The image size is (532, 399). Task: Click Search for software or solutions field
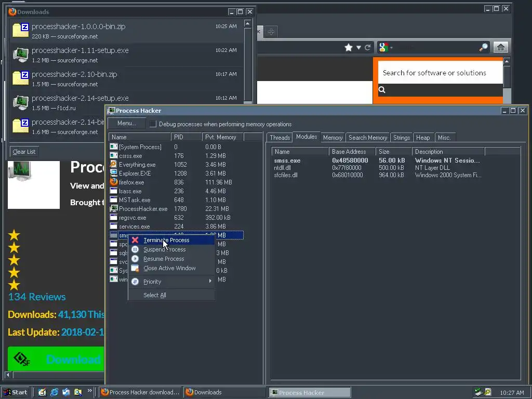[440, 73]
